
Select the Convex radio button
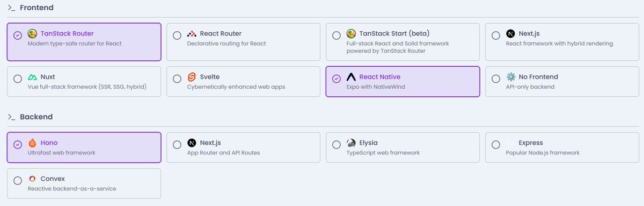pos(18,180)
